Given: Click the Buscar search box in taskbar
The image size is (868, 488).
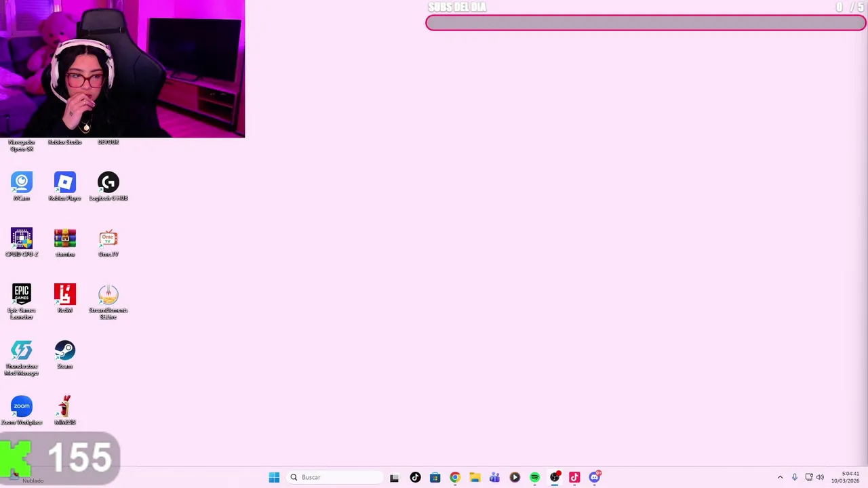Looking at the screenshot, I should [x=335, y=477].
